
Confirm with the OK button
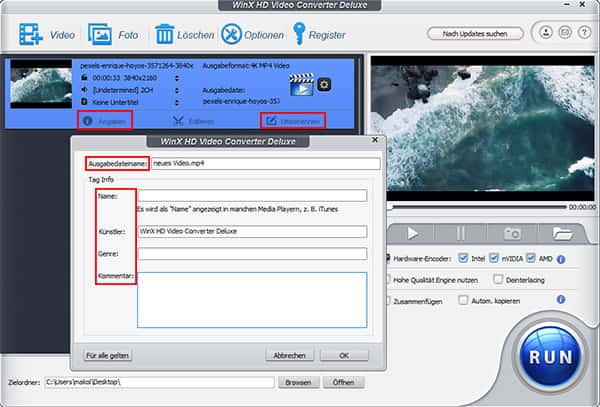[344, 355]
